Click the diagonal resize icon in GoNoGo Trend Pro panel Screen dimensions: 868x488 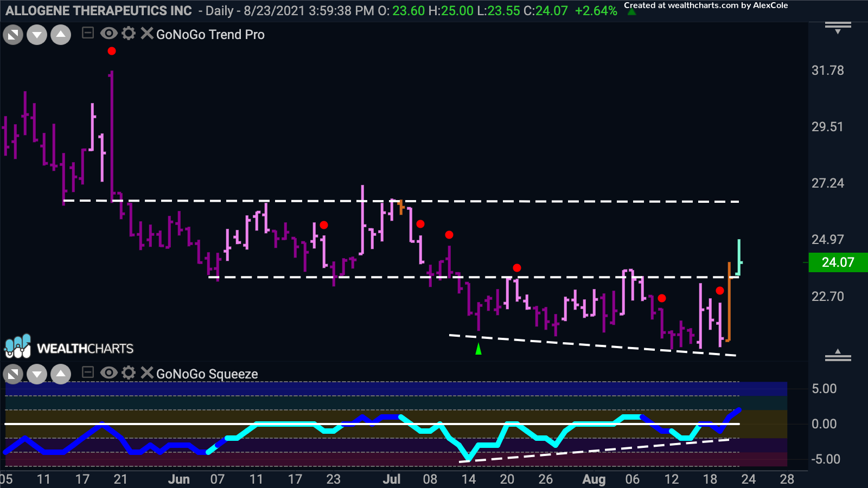point(13,36)
